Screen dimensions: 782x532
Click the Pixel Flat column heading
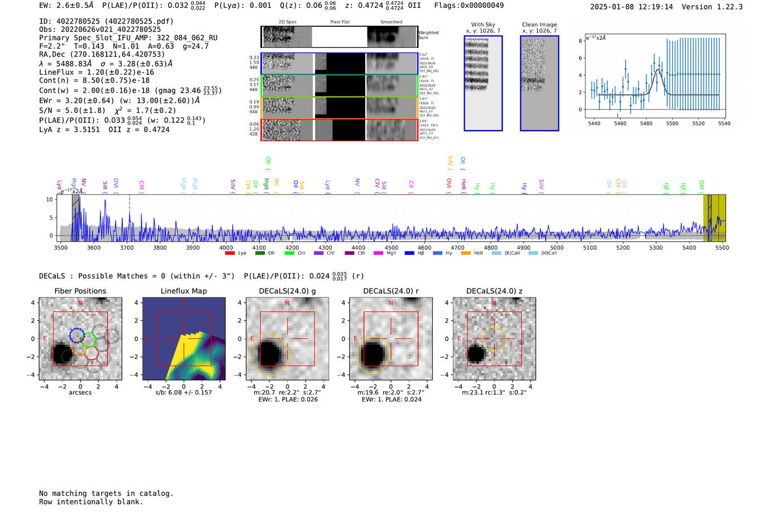point(340,22)
